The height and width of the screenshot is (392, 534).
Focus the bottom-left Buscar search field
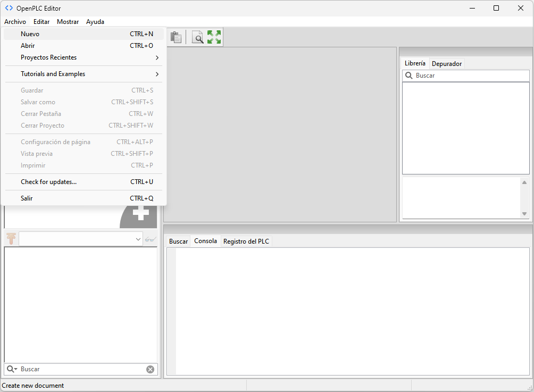pos(81,369)
